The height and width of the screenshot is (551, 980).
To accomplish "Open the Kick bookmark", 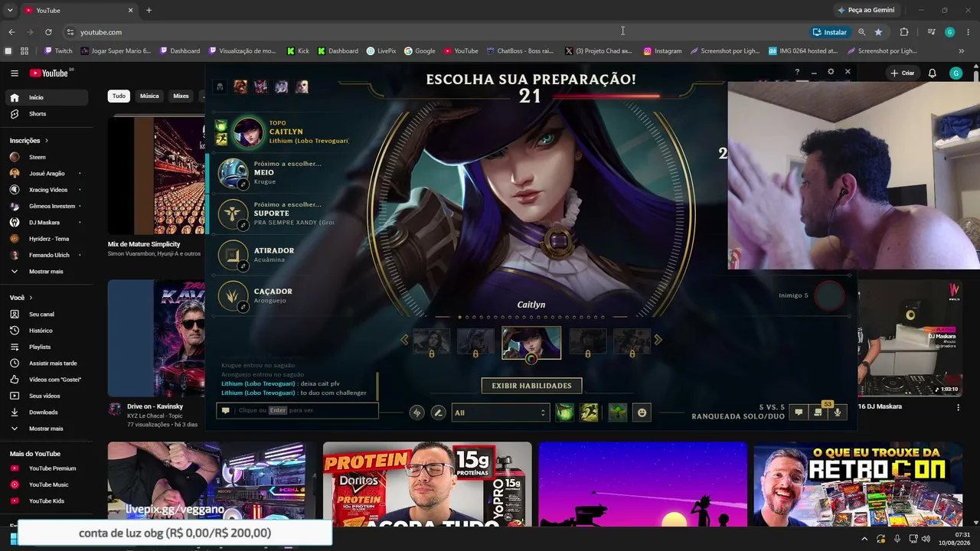I will click(x=298, y=51).
